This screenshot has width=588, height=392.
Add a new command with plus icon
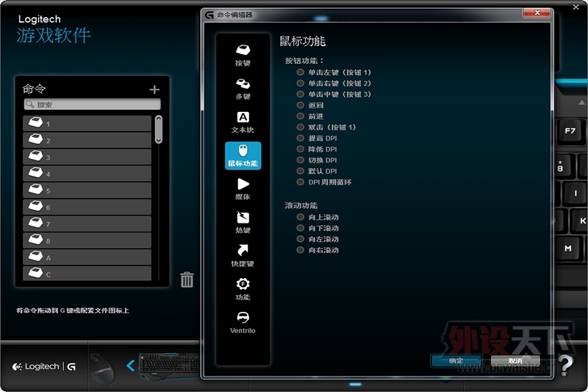click(154, 90)
